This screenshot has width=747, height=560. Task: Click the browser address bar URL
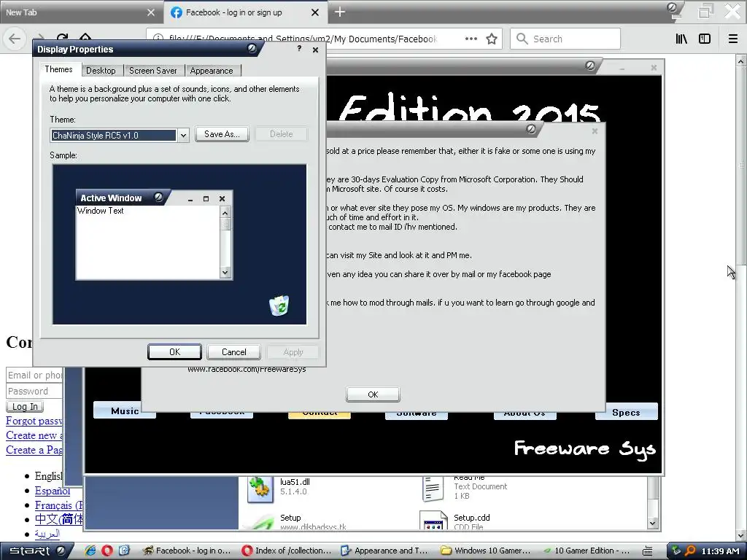coord(303,39)
